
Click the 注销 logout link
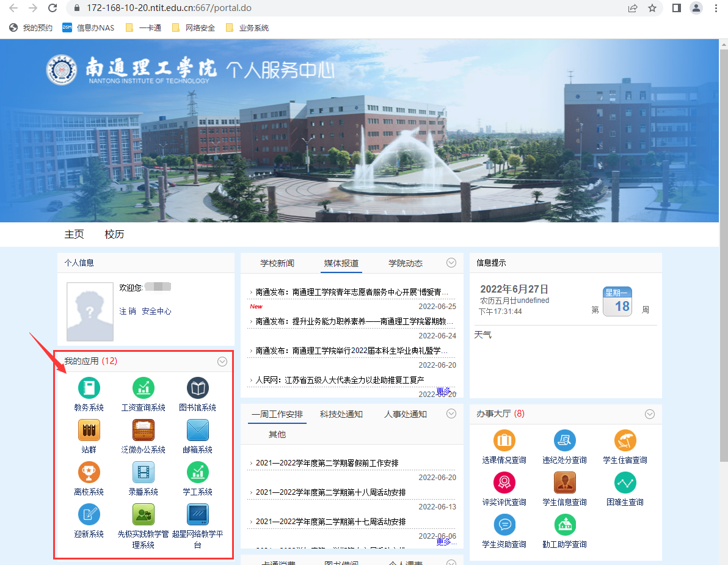(128, 312)
